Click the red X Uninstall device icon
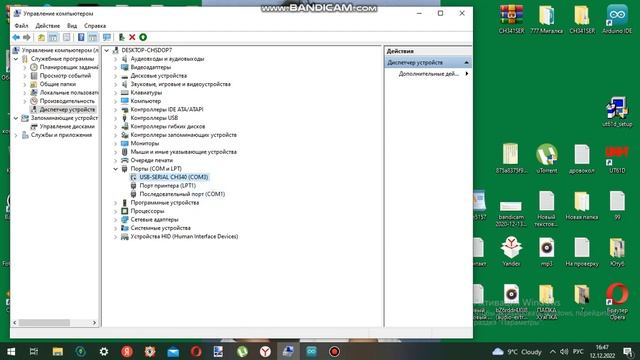The image size is (640, 360). [x=132, y=38]
